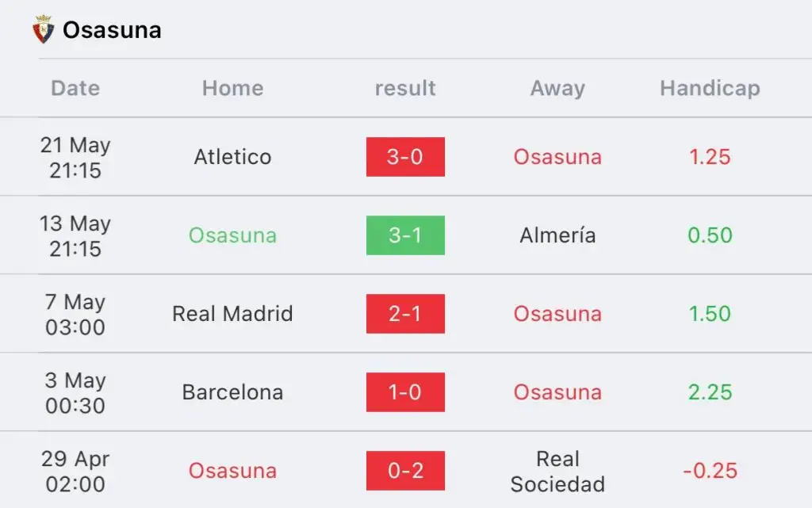Click the -0.25 handicap value
Image resolution: width=812 pixels, height=508 pixels.
(x=710, y=471)
